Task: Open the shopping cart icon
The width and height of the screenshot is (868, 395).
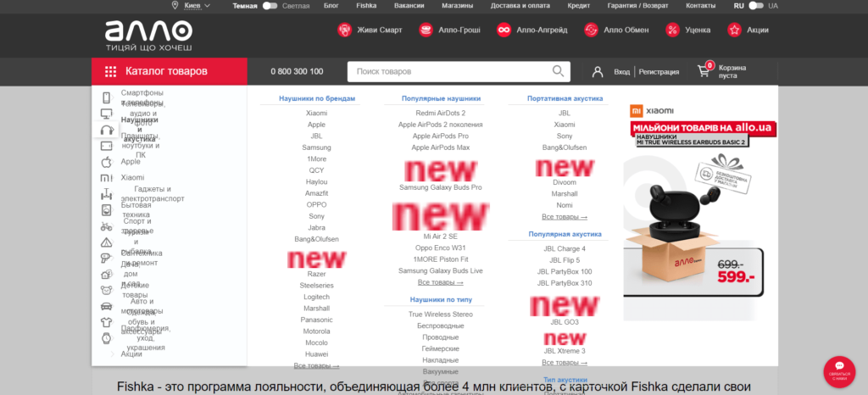Action: pyautogui.click(x=704, y=71)
